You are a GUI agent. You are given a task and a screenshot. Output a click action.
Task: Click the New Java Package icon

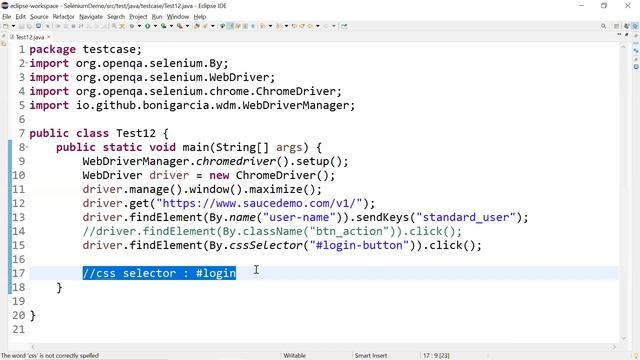click(x=197, y=26)
